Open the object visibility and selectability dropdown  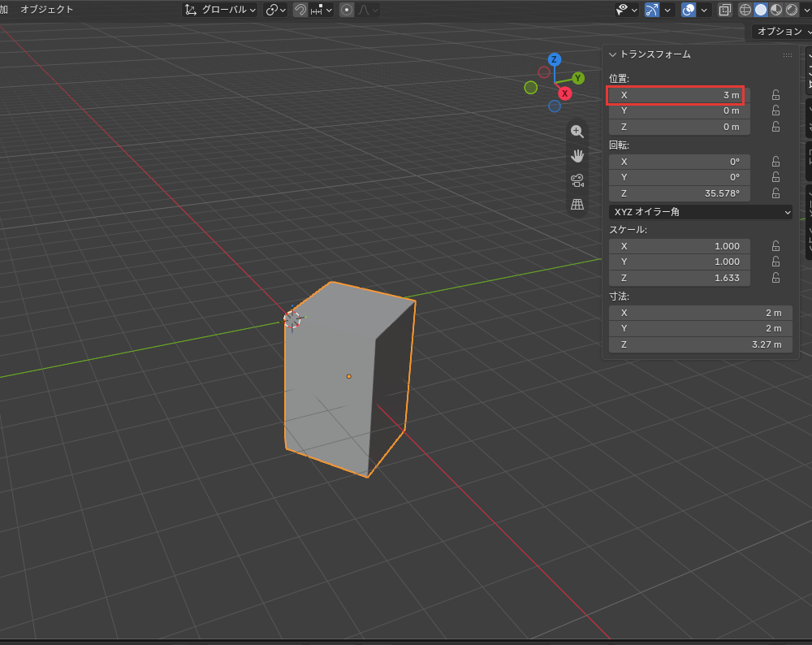coord(626,10)
